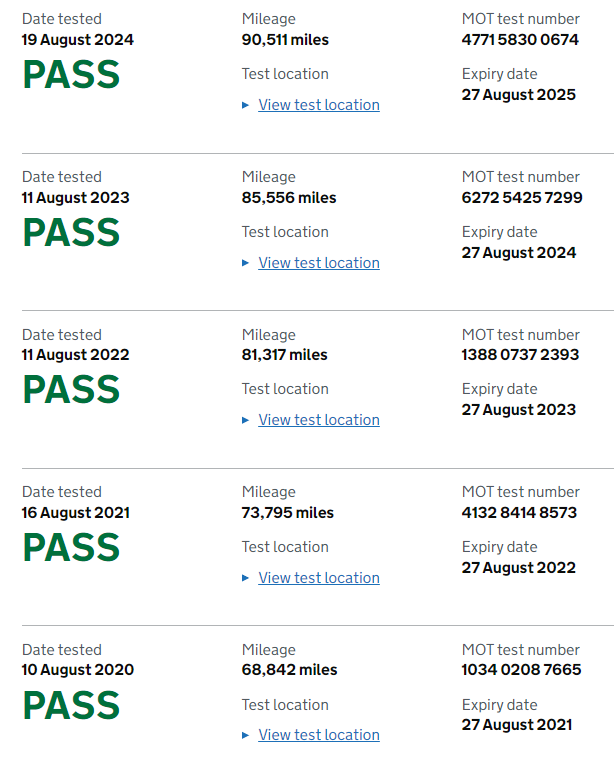Click the PASS result for 19 August 2024
This screenshot has height=757, width=614.
pos(71,76)
